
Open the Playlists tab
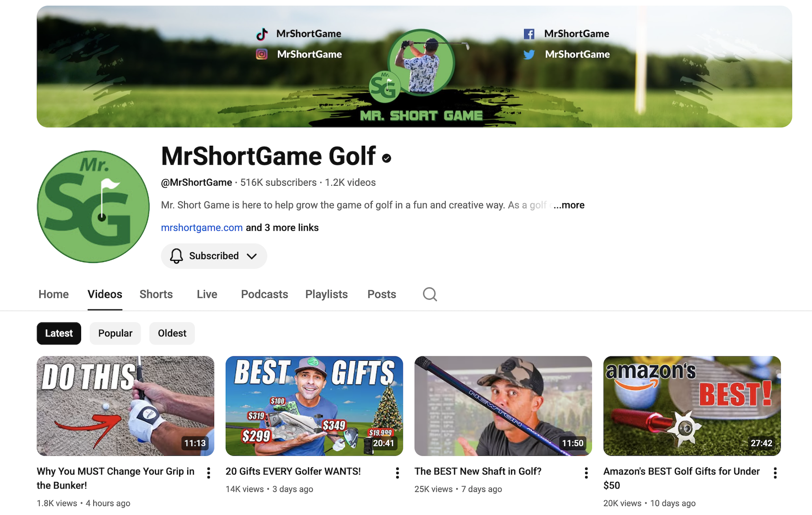tap(326, 294)
